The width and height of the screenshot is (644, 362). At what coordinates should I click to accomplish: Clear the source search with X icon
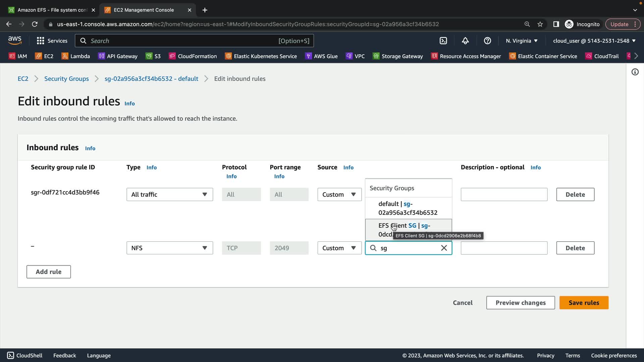[x=444, y=248]
